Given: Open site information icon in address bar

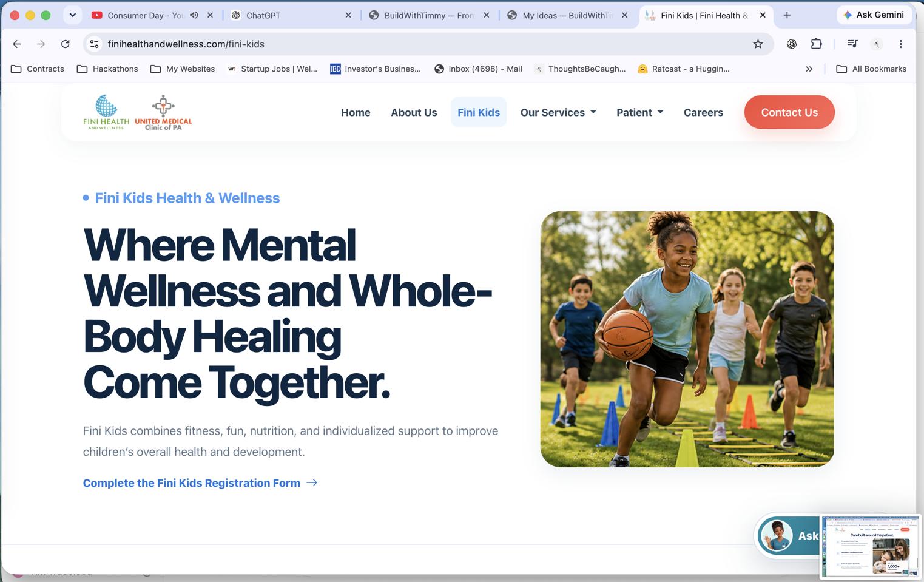Looking at the screenshot, I should click(94, 44).
